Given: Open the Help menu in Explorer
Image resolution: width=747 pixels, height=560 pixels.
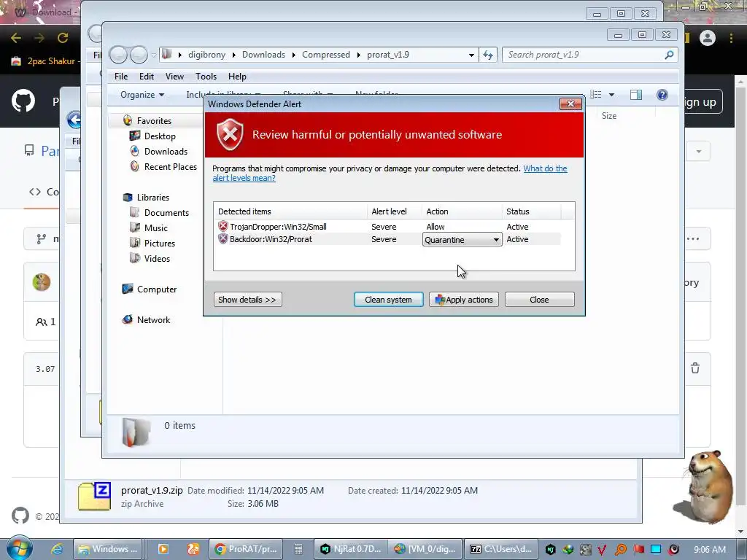Looking at the screenshot, I should point(237,76).
